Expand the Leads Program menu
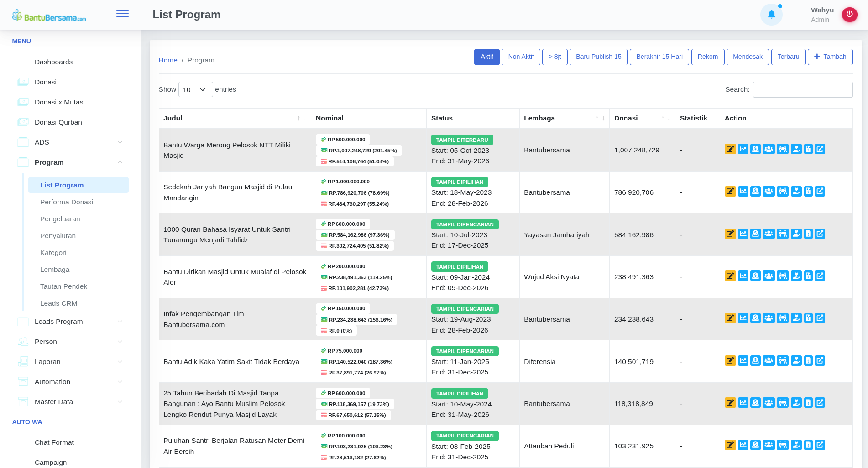This screenshot has width=868, height=468. click(x=70, y=322)
